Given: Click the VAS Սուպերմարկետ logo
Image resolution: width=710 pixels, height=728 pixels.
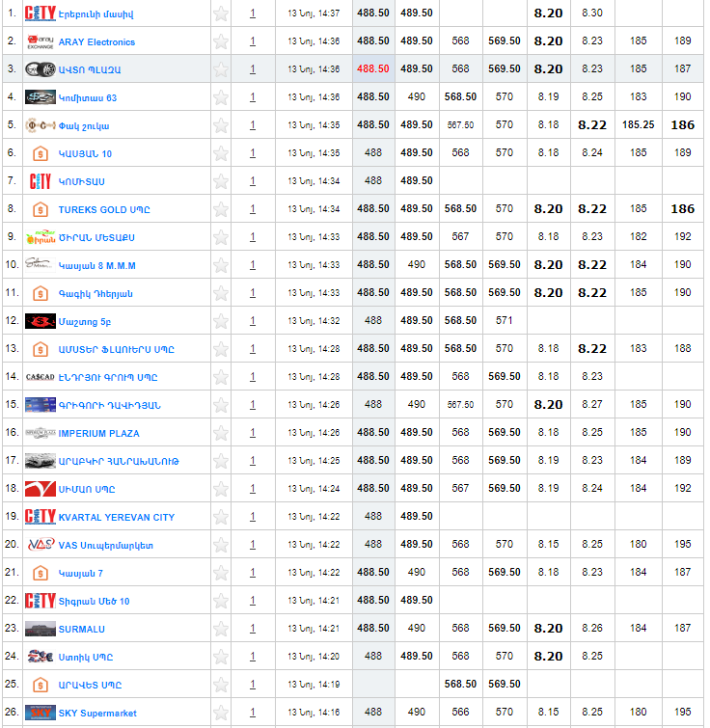Looking at the screenshot, I should click(41, 545).
